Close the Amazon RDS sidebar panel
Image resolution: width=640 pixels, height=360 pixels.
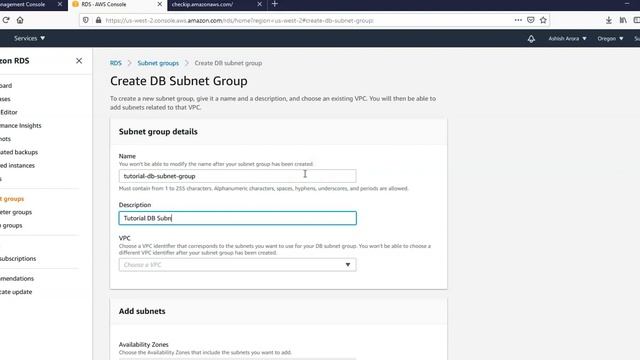[79, 61]
